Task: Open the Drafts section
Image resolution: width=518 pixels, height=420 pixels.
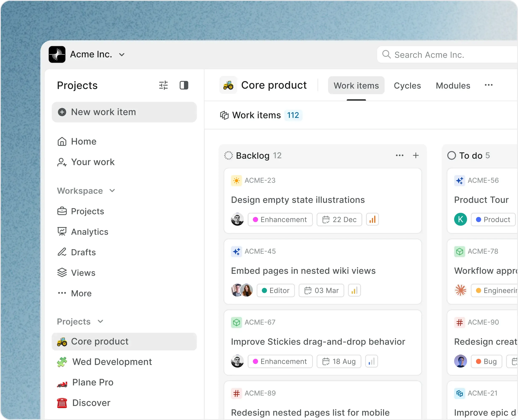Action: (83, 252)
